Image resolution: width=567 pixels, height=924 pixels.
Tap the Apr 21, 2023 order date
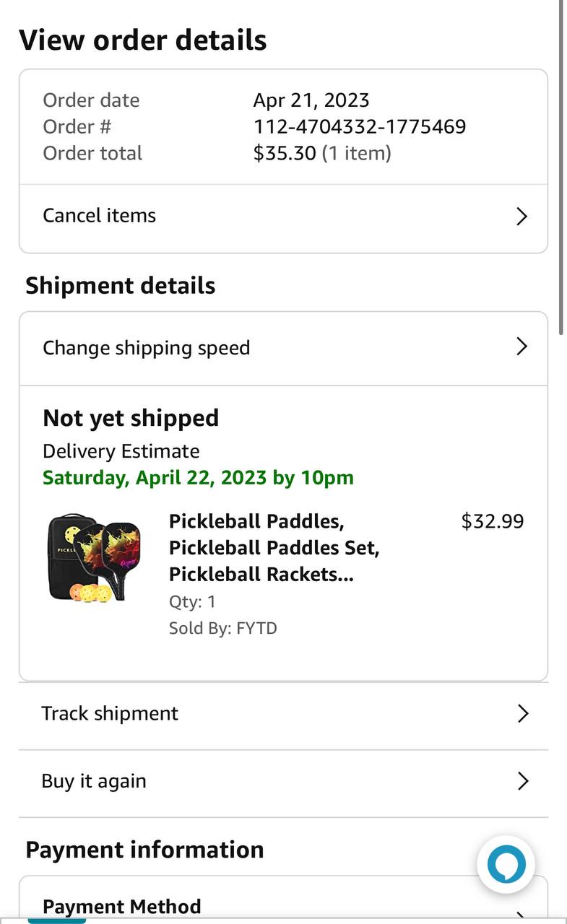(311, 100)
